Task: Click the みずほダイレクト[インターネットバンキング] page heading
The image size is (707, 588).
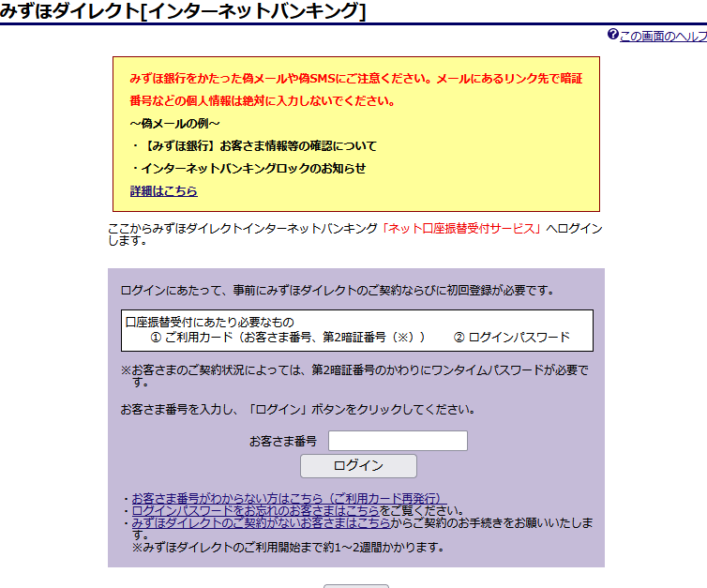Action: point(183,11)
